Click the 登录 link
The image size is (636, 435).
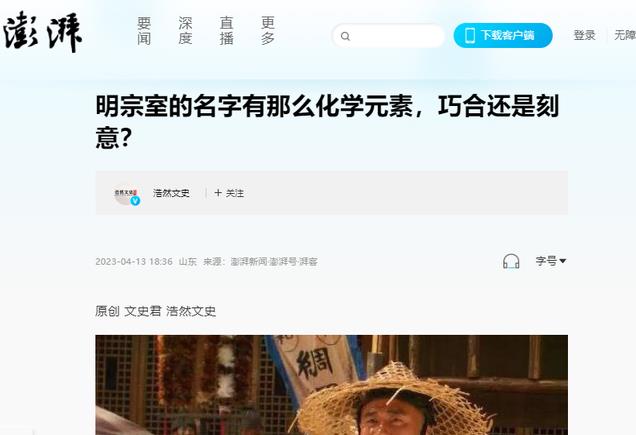click(584, 35)
